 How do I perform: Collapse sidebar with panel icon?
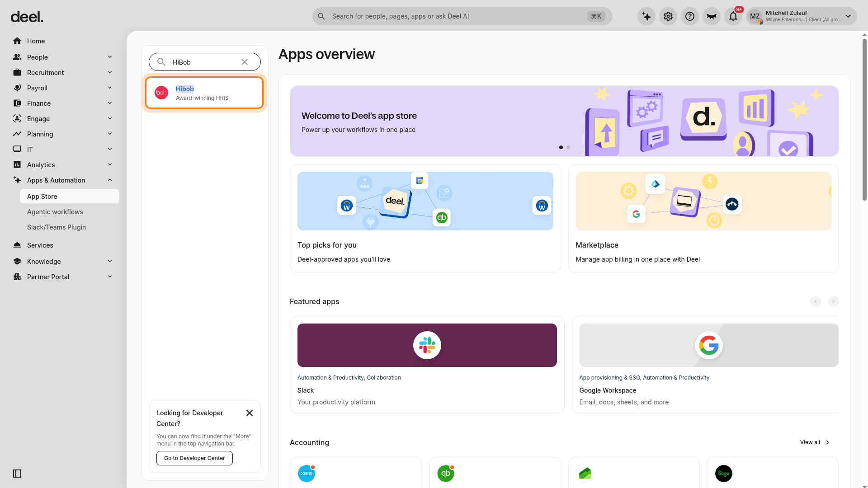17,474
